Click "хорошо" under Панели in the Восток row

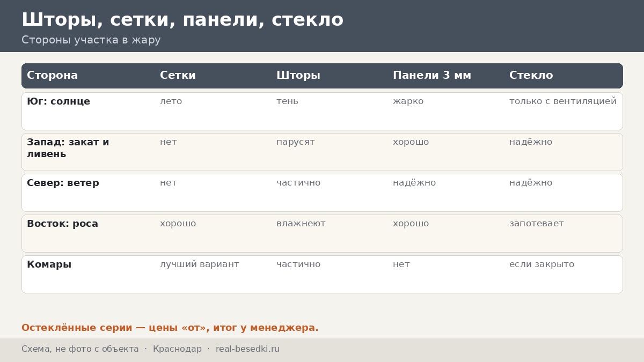point(411,224)
